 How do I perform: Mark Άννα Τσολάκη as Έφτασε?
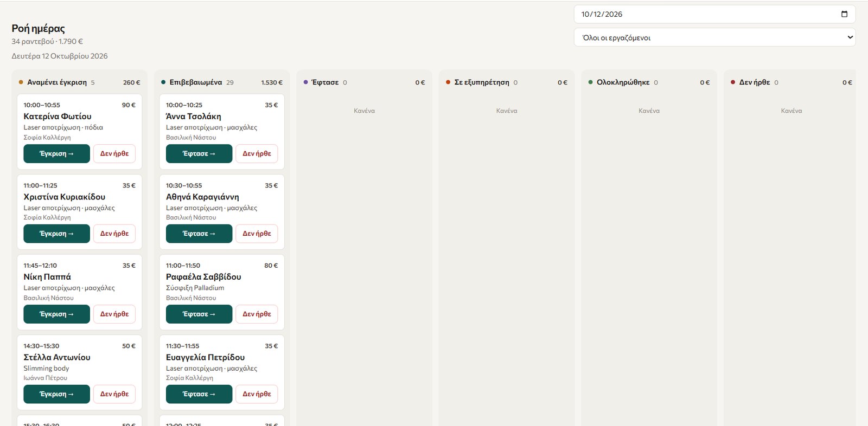point(199,153)
